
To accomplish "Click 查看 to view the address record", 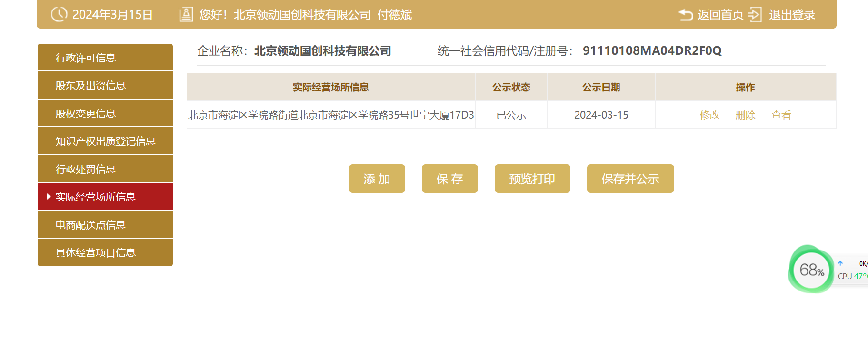I will pyautogui.click(x=781, y=115).
